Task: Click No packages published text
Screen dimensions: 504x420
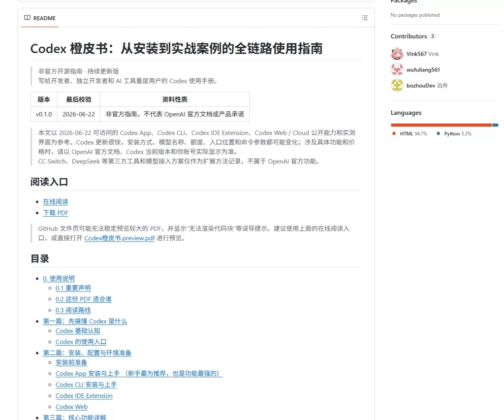Action: [415, 15]
